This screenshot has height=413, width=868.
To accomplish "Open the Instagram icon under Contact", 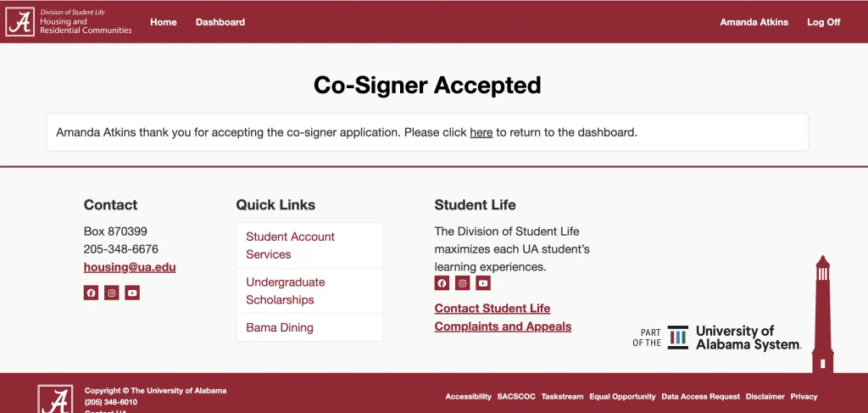I will pyautogui.click(x=112, y=293).
